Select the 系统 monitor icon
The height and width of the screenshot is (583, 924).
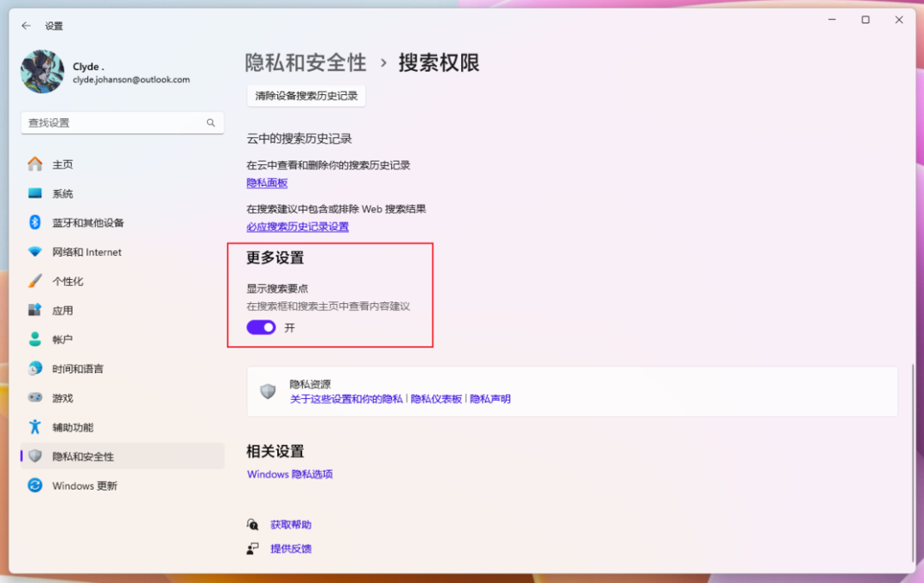point(35,193)
